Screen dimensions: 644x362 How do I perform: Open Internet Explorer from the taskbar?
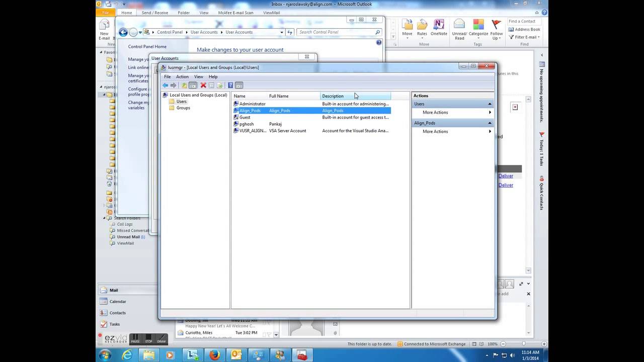click(x=127, y=355)
